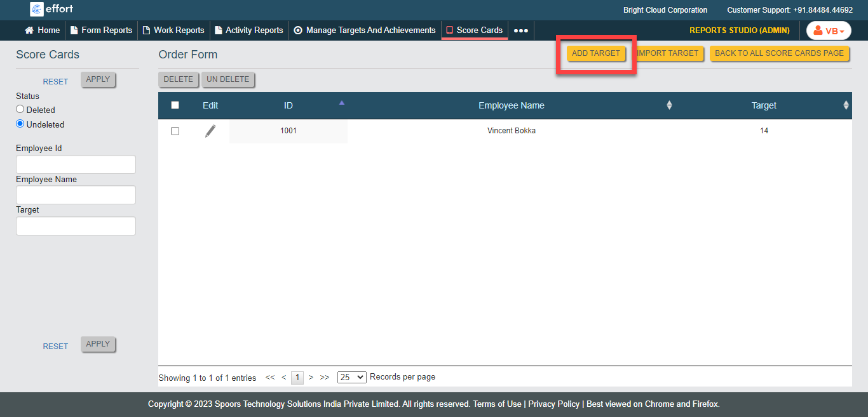Screen dimensions: 868x417
Task: Sort by ID column arrow
Action: (341, 103)
